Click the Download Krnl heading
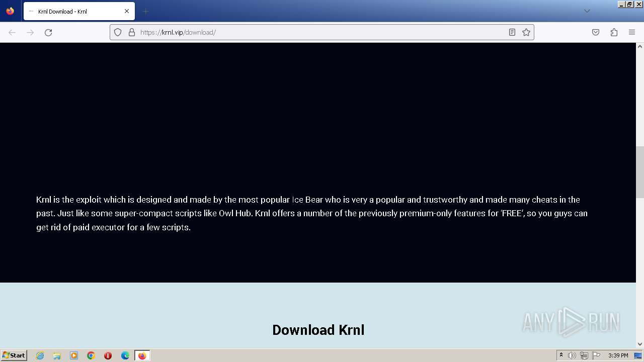This screenshot has height=362, width=644. pyautogui.click(x=318, y=330)
